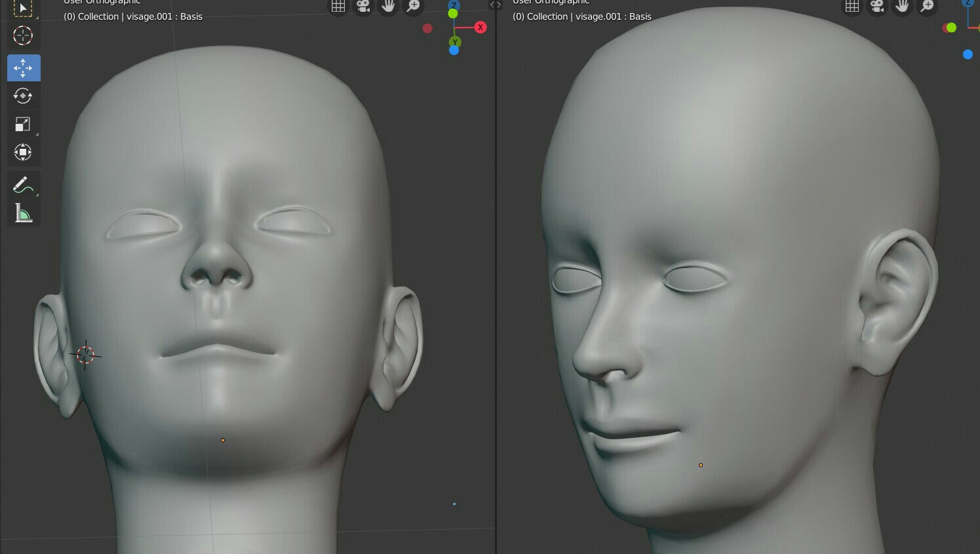Click the unlabeled red dot on left gizmo
This screenshot has height=554, width=980.
pyautogui.click(x=427, y=28)
